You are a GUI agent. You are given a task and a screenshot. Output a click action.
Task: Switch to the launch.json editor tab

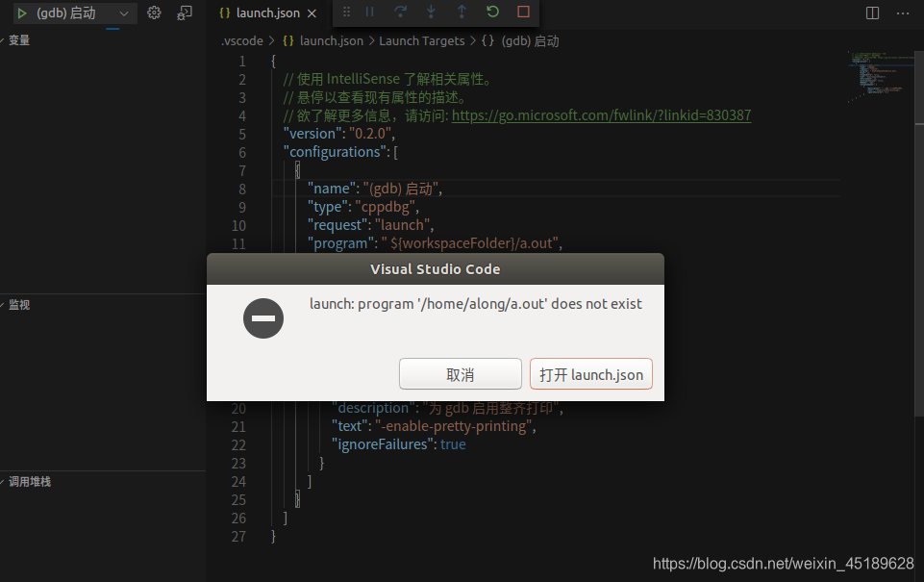click(267, 13)
